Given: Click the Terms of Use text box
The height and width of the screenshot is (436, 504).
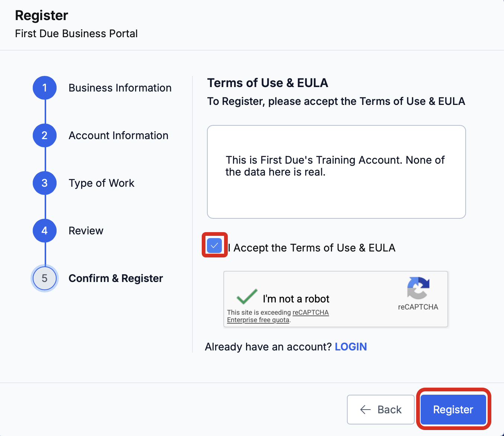Looking at the screenshot, I should click(x=336, y=172).
